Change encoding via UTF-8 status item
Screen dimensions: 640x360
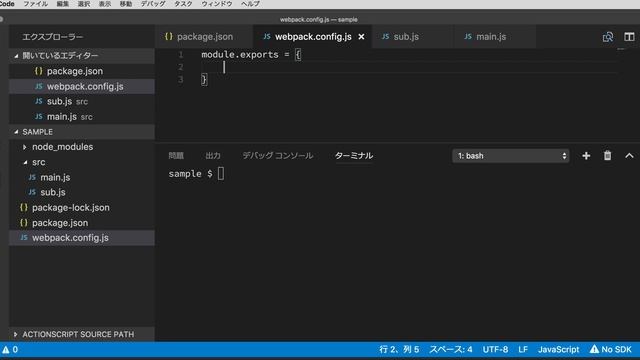(x=496, y=349)
